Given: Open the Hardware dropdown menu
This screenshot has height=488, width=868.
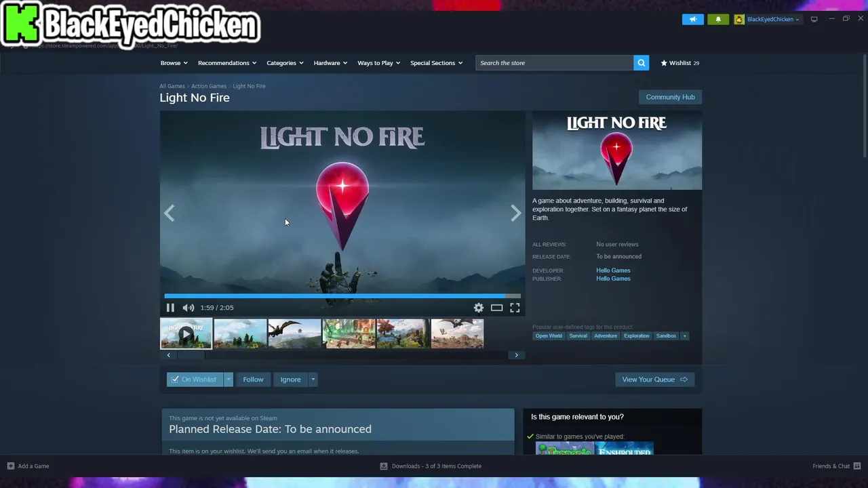Looking at the screenshot, I should pyautogui.click(x=330, y=63).
